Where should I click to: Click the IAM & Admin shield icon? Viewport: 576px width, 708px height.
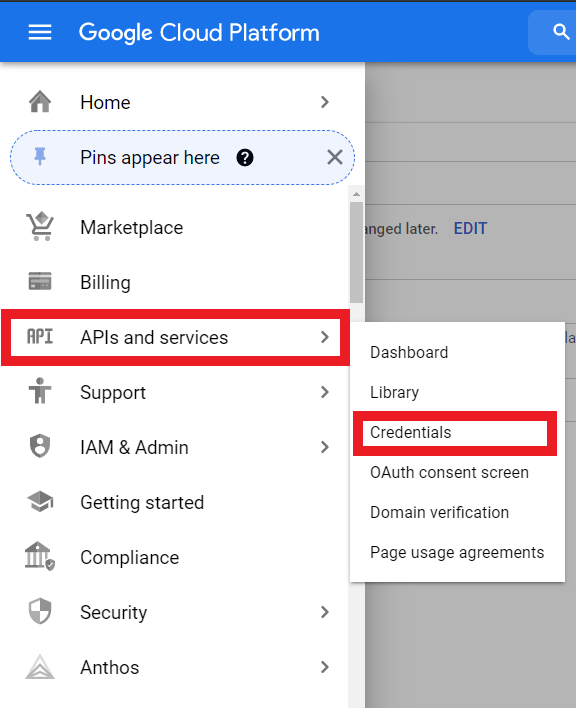click(x=40, y=447)
